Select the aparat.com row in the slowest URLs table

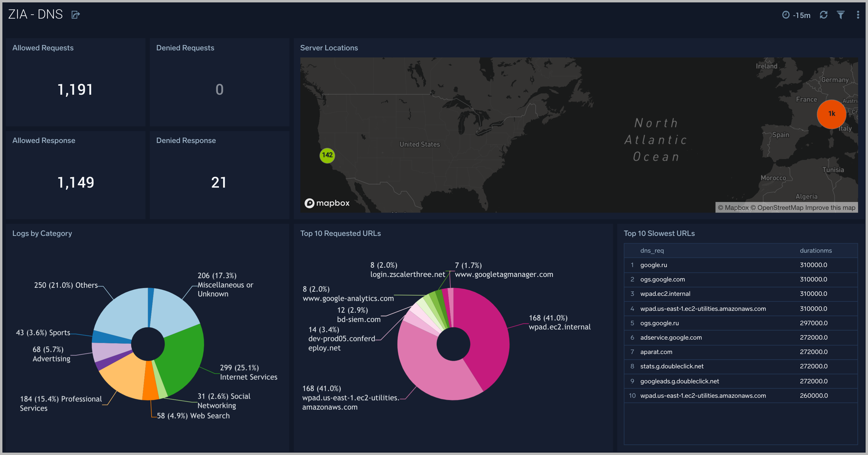(x=657, y=352)
